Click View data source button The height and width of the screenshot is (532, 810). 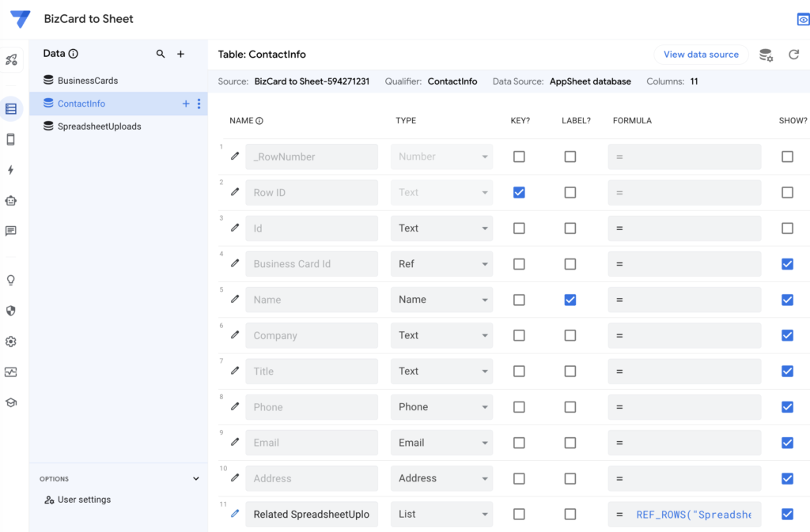(x=701, y=55)
